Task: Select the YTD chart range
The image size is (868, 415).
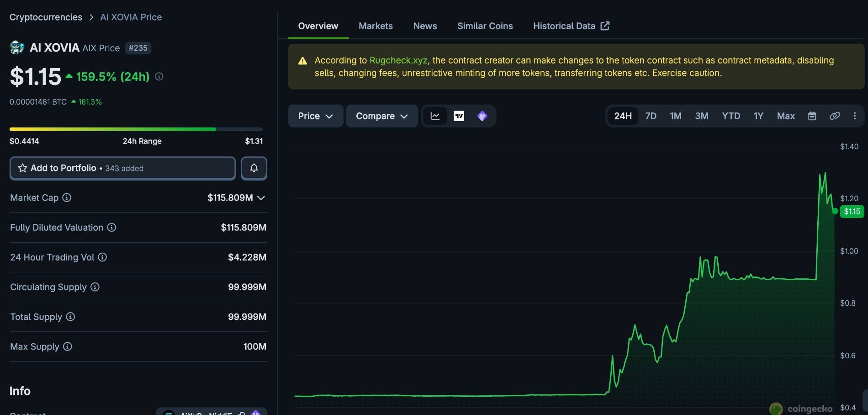Action: 731,116
